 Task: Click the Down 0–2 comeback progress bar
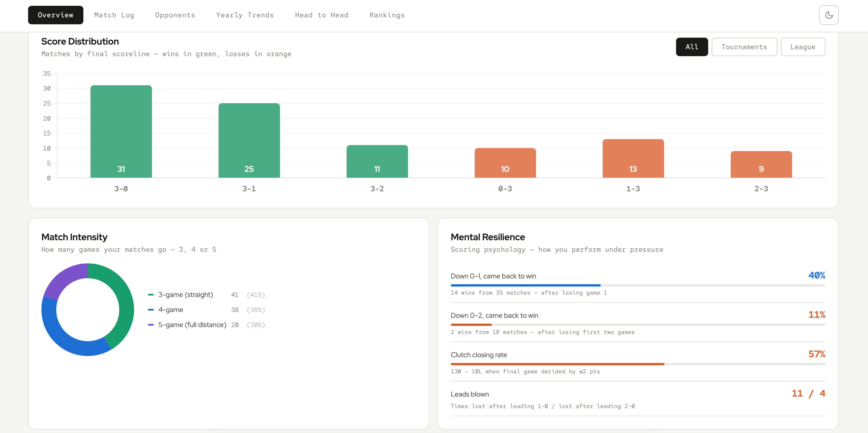coord(638,325)
